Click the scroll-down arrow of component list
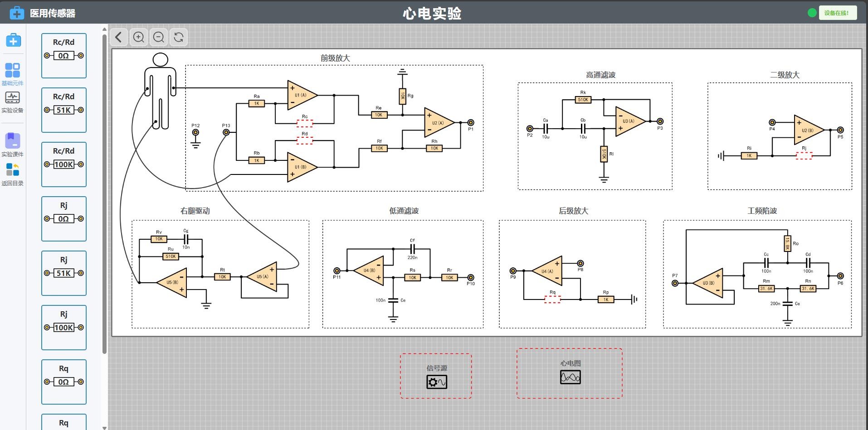Viewport: 868px width, 430px height. coord(105,427)
